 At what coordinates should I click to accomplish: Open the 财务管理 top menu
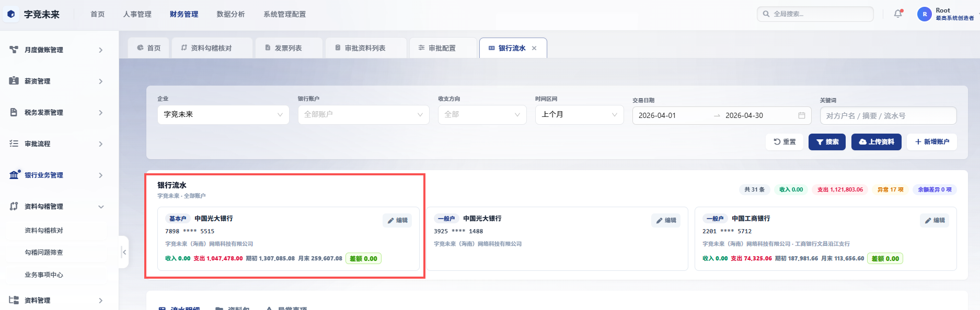point(184,14)
